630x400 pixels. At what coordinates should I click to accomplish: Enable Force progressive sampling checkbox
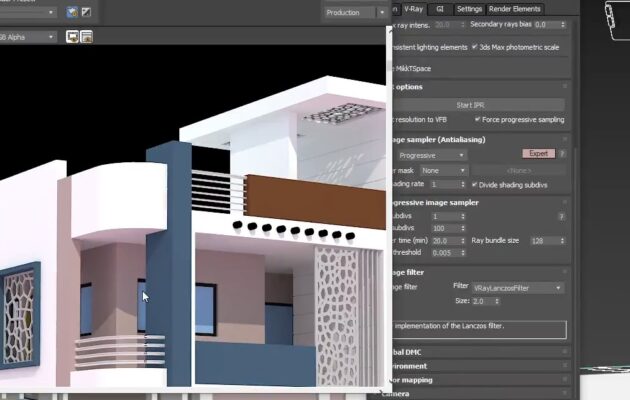coord(478,119)
